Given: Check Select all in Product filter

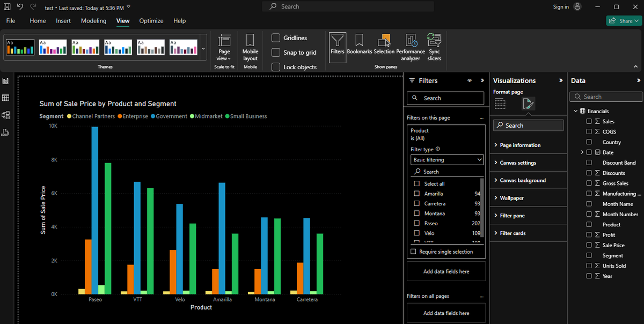Looking at the screenshot, I should 417,183.
